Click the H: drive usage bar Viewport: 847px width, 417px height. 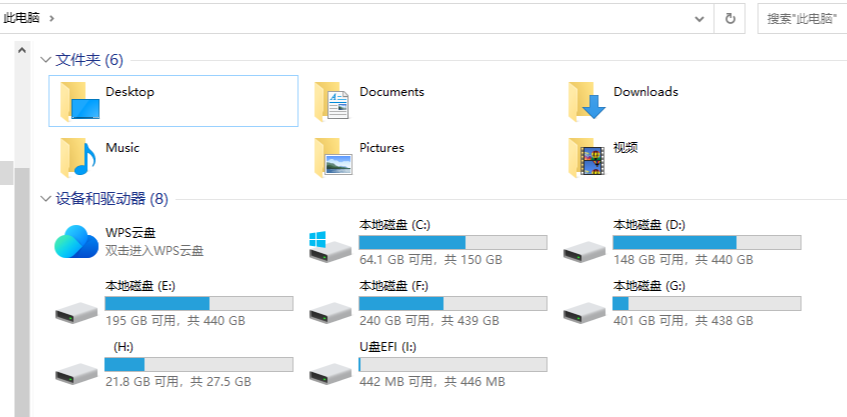tap(199, 364)
